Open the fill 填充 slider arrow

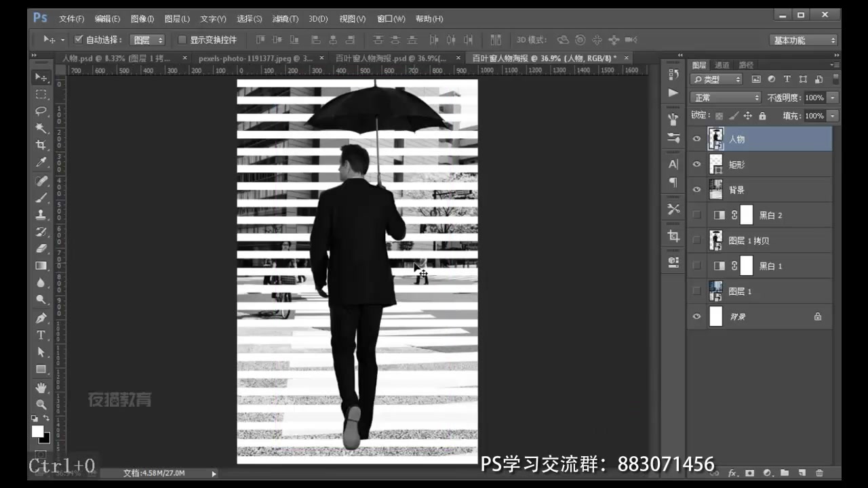tap(833, 116)
